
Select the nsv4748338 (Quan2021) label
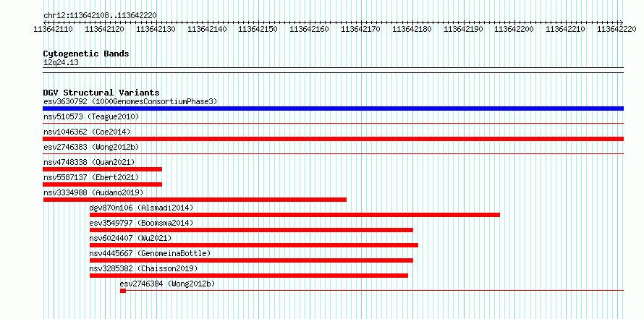[x=89, y=162]
